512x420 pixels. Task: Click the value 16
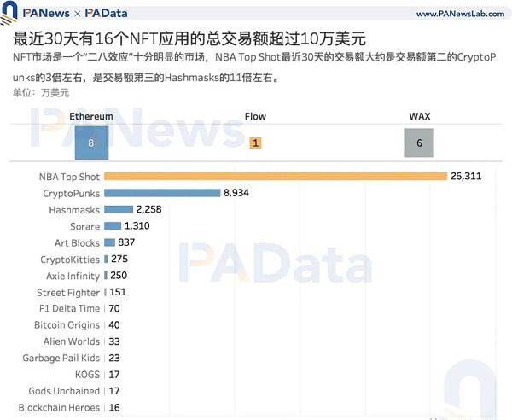[x=114, y=407]
